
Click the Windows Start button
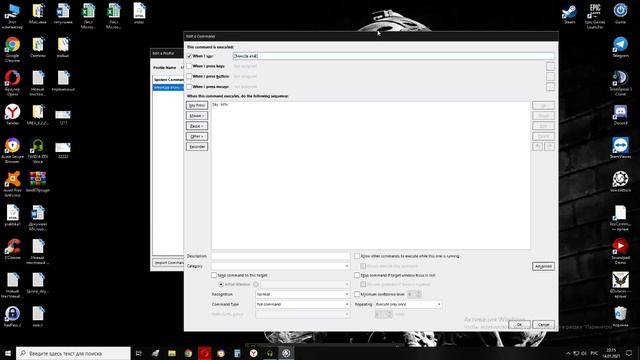click(8, 353)
